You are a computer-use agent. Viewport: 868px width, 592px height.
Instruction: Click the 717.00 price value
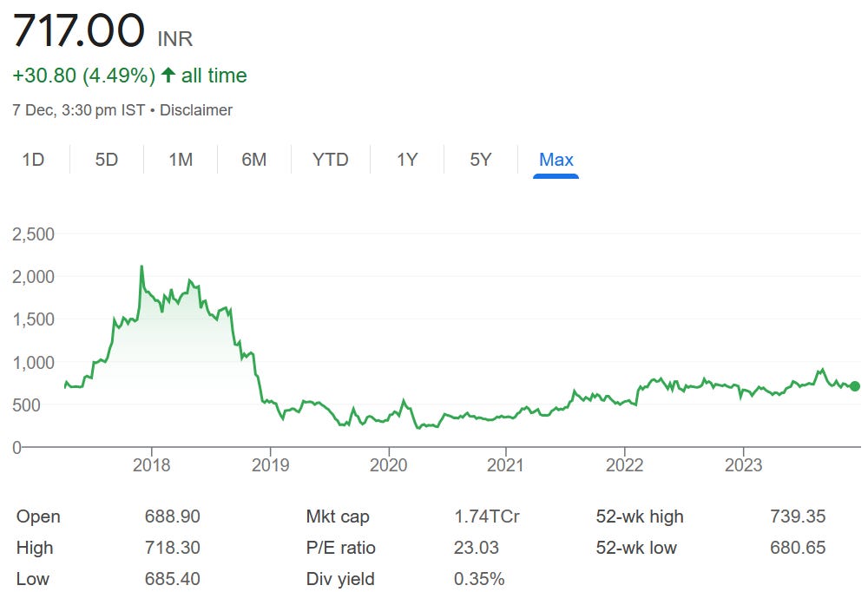click(x=79, y=30)
